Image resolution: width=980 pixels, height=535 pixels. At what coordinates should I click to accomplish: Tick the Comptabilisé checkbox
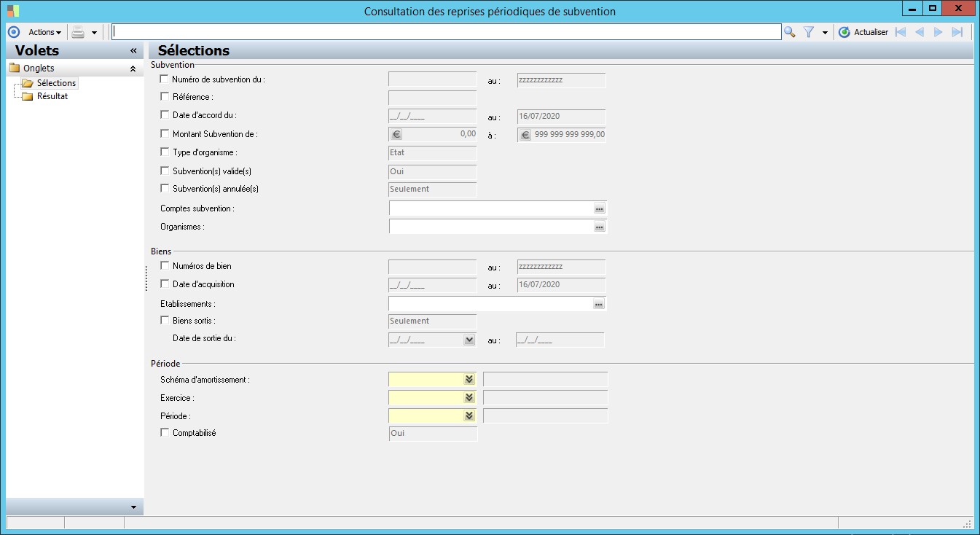point(165,432)
